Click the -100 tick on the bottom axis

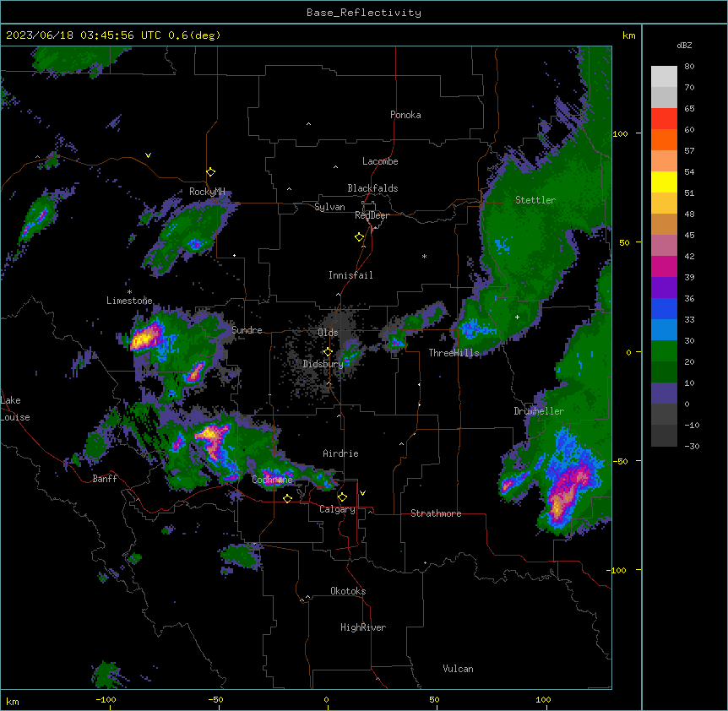click(x=106, y=699)
